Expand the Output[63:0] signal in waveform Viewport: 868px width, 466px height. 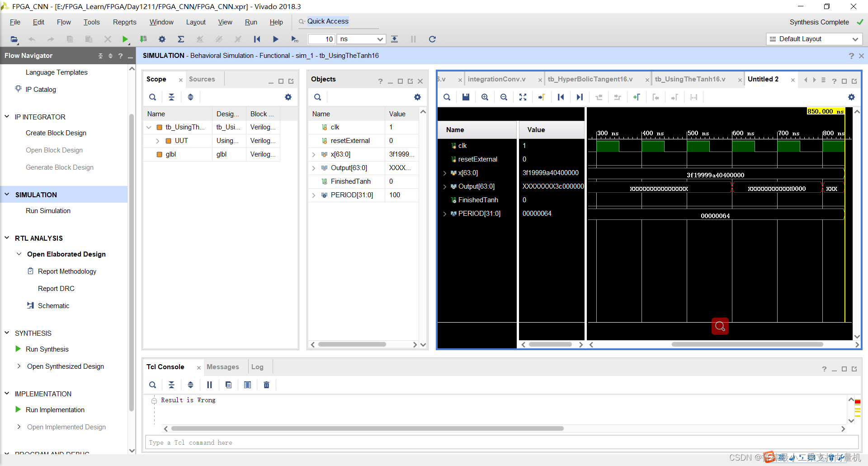click(x=445, y=187)
